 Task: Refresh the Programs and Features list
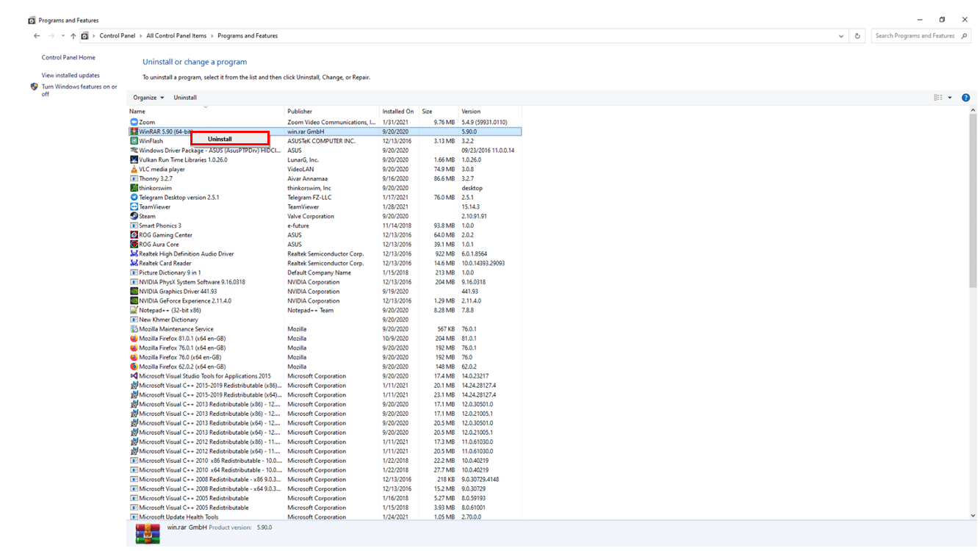pyautogui.click(x=857, y=36)
